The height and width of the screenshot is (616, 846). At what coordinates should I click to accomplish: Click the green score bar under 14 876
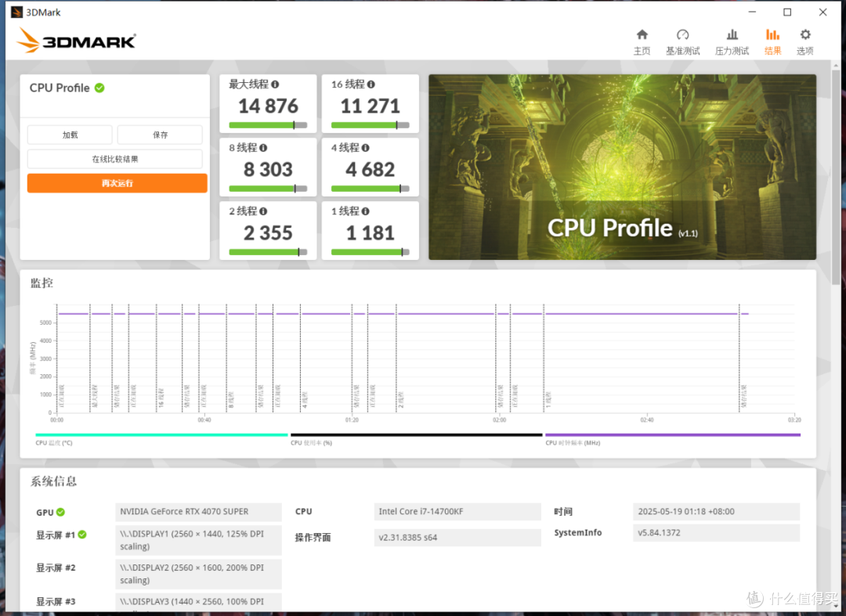[x=268, y=125]
